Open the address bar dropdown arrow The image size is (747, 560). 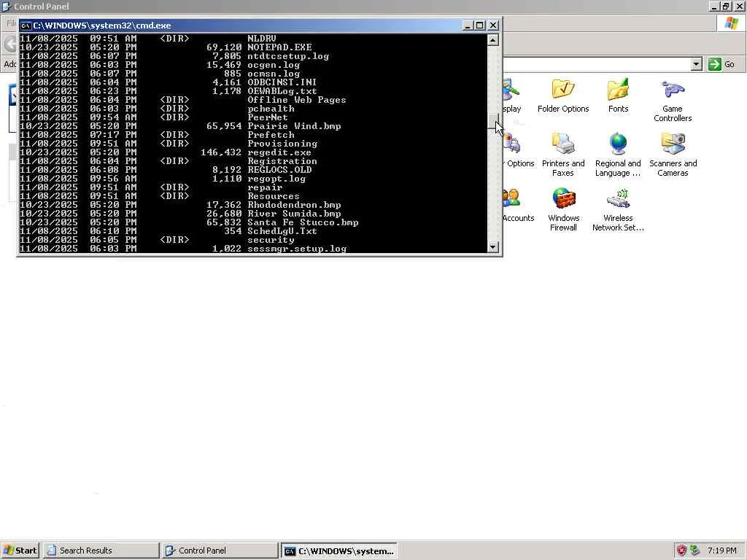pyautogui.click(x=696, y=64)
